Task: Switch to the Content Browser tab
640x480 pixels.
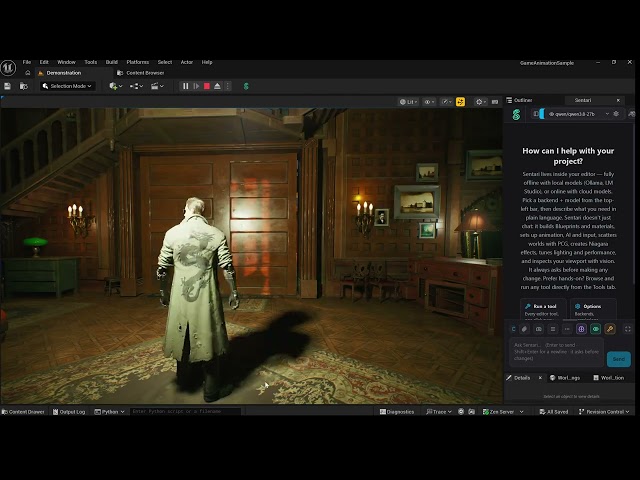Action: (141, 73)
